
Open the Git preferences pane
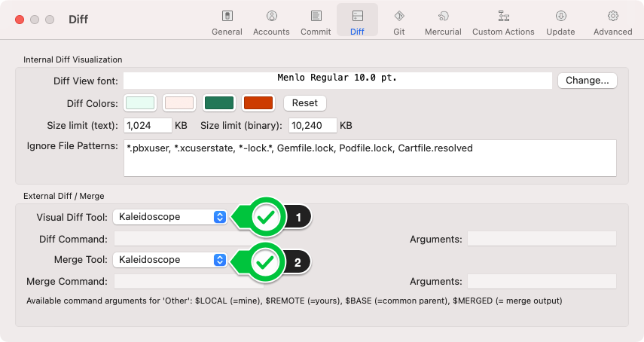coord(398,22)
